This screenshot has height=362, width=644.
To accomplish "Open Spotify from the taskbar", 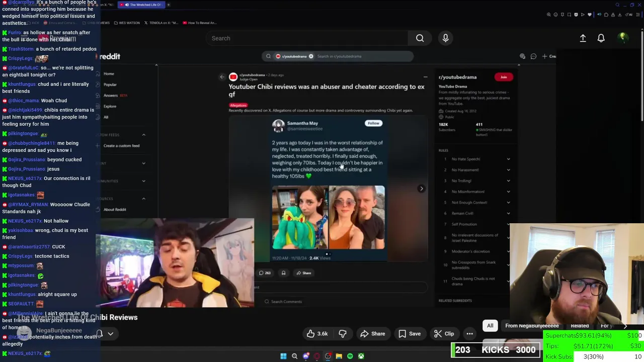I will coord(350,356).
